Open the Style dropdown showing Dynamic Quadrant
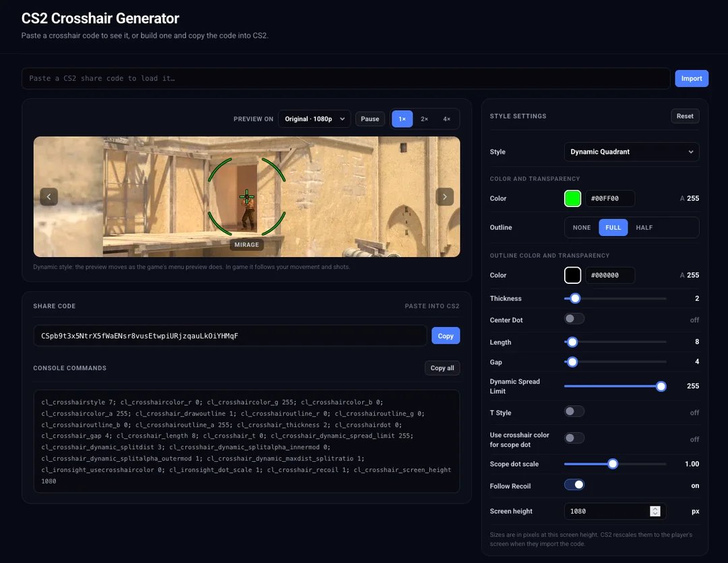728x563 pixels. click(632, 152)
